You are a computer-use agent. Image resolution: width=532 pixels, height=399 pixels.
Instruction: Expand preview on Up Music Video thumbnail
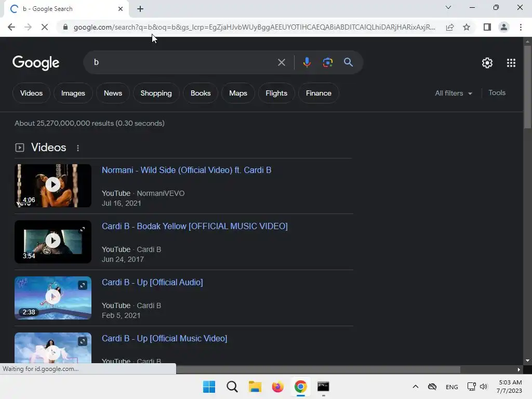83,341
